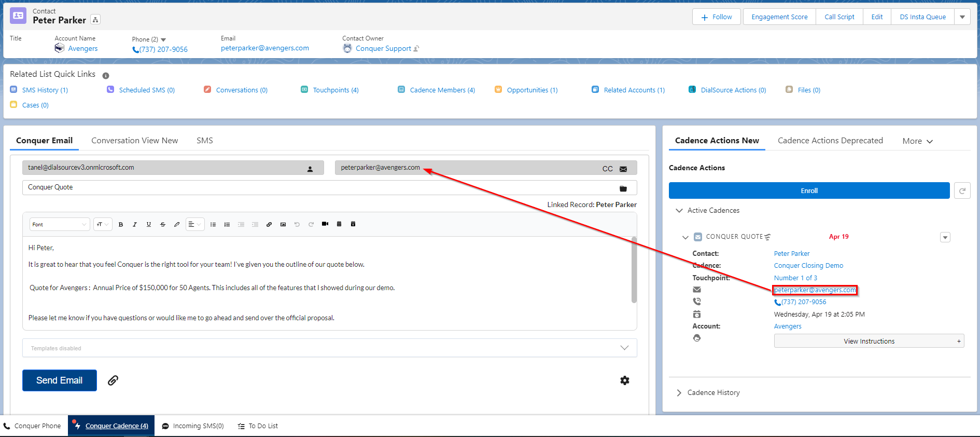Apply strikethrough formatting
This screenshot has height=437, width=980.
(x=163, y=224)
